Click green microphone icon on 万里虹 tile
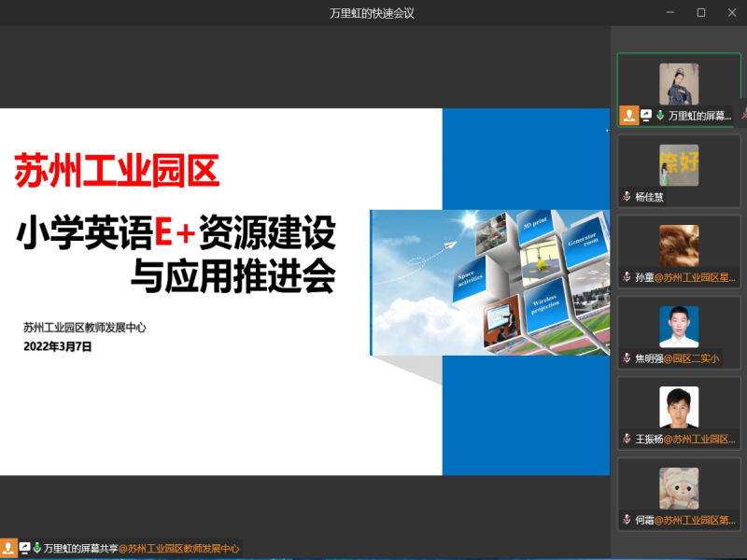Viewport: 747px width, 560px height. (x=660, y=115)
